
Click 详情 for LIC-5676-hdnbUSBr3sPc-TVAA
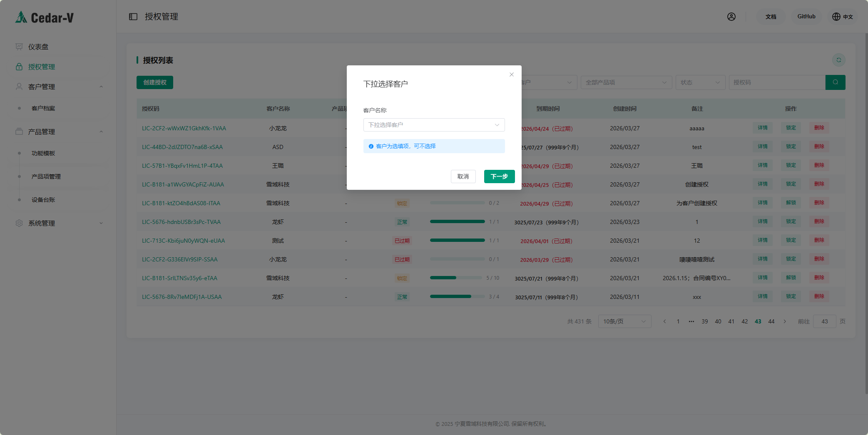(x=763, y=221)
